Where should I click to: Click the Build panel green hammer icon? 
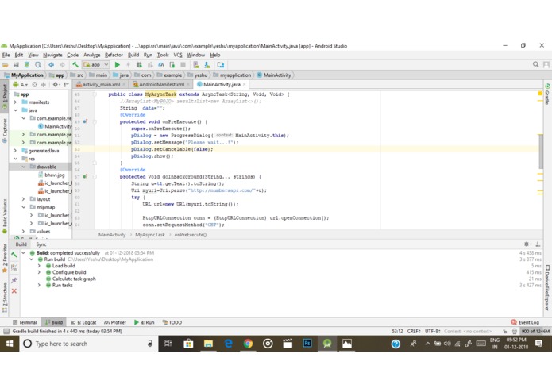pyautogui.click(x=14, y=255)
